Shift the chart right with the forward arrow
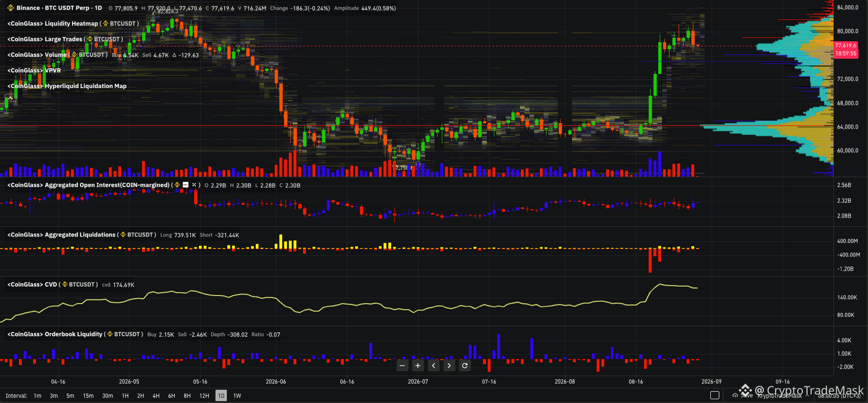Image resolution: width=868 pixels, height=403 pixels. click(449, 366)
